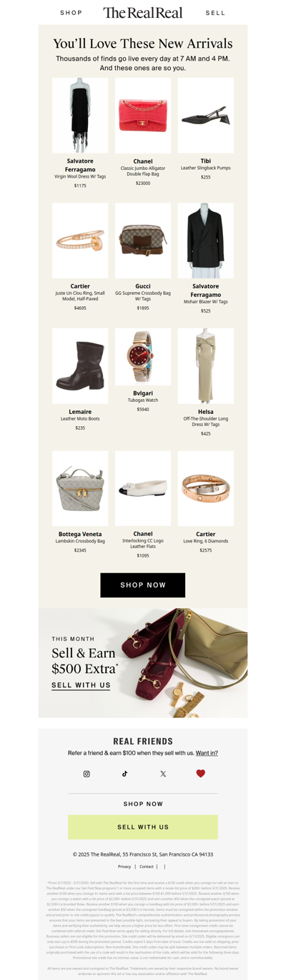Open the TikTok icon link
Image resolution: width=286 pixels, height=980 pixels.
click(x=124, y=774)
